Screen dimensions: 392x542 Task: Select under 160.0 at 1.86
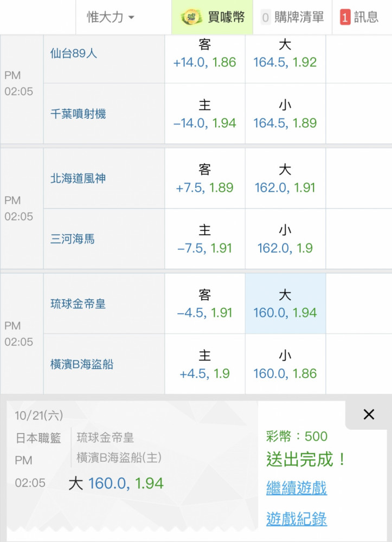[x=285, y=365]
